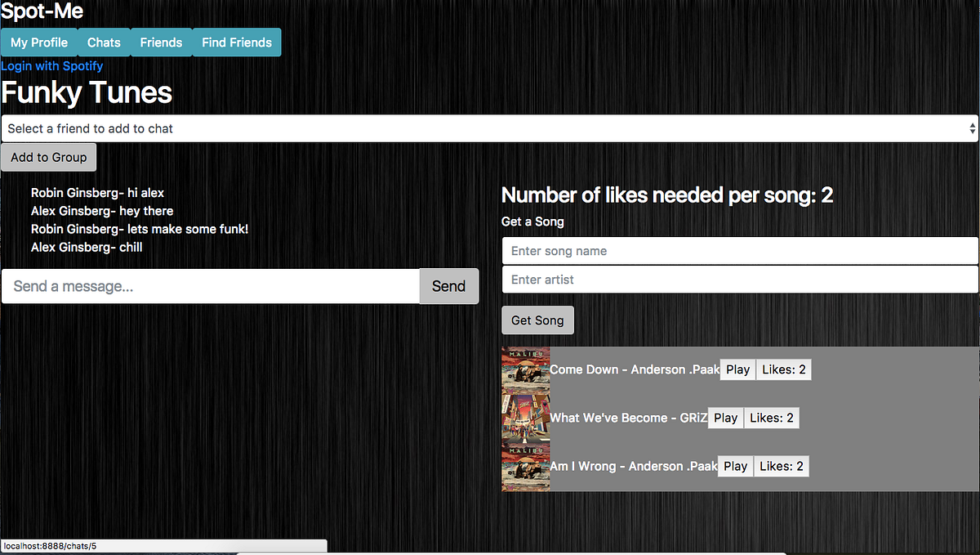
Task: Play Am I Wrong by Anderson .Paak
Action: point(735,466)
